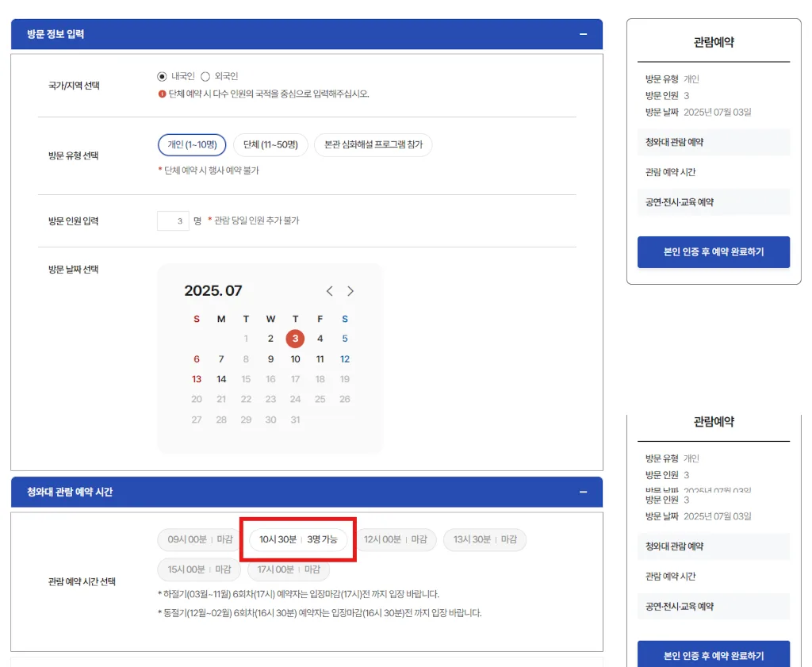Go to previous month in calendar
The height and width of the screenshot is (667, 812).
[x=329, y=291]
